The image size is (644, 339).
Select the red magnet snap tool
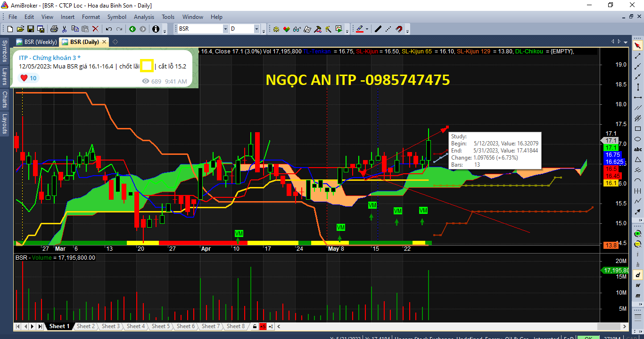[x=399, y=29]
